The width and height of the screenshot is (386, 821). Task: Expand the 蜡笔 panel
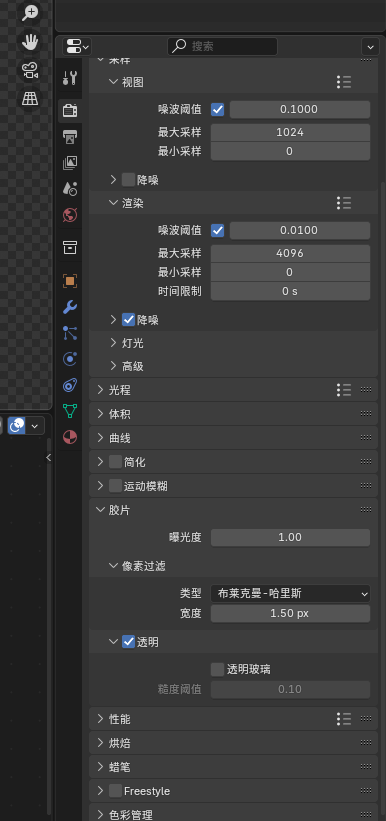101,767
